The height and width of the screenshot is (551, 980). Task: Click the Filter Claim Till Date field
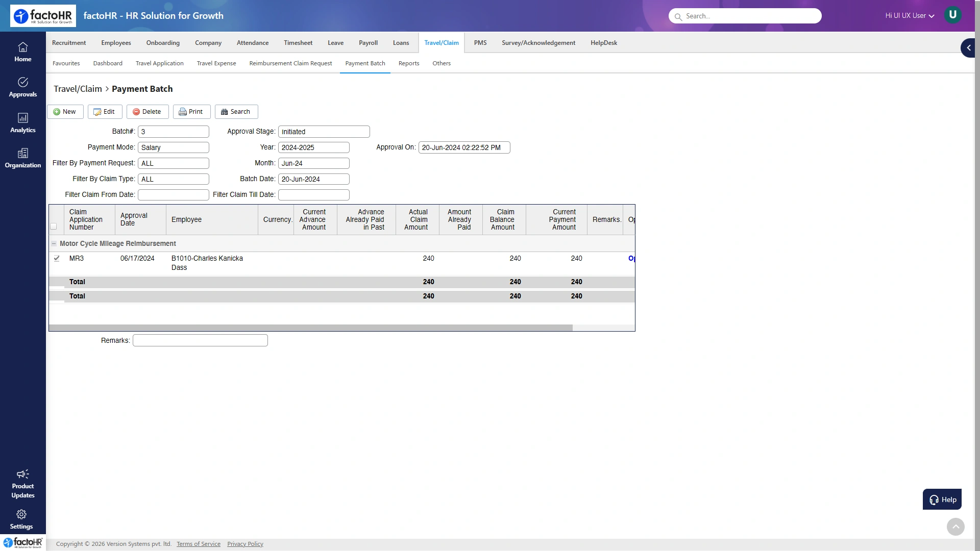coord(314,195)
